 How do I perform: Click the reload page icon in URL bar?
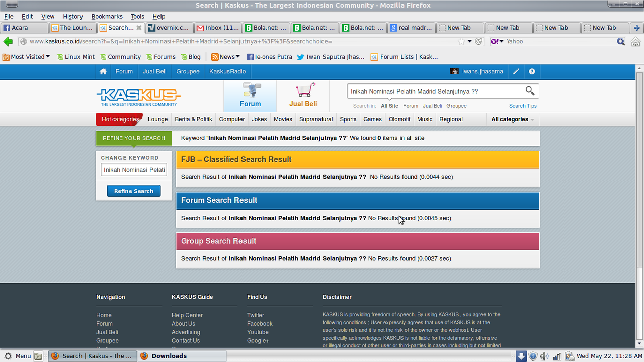pyautogui.click(x=479, y=41)
